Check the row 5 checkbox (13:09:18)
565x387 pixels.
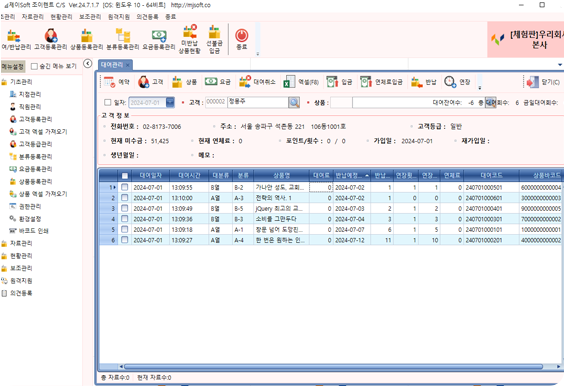pos(125,229)
